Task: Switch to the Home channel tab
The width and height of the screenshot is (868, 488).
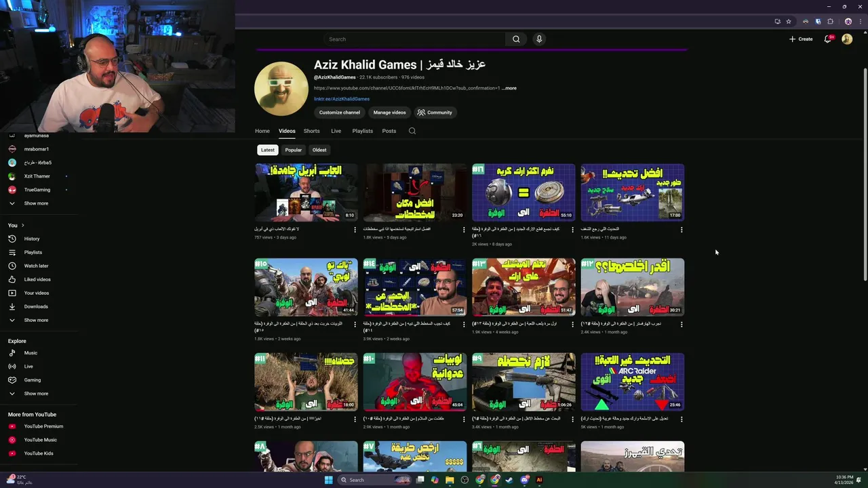Action: pos(262,131)
